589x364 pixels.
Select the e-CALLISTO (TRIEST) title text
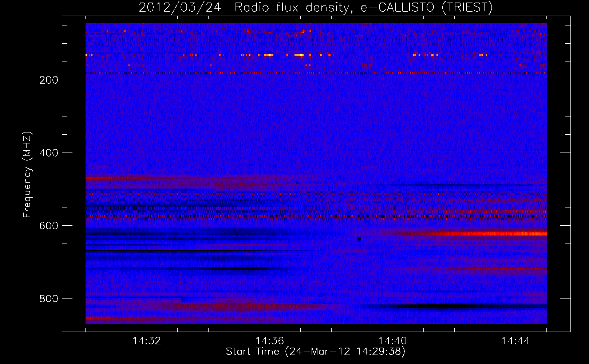pos(427,8)
